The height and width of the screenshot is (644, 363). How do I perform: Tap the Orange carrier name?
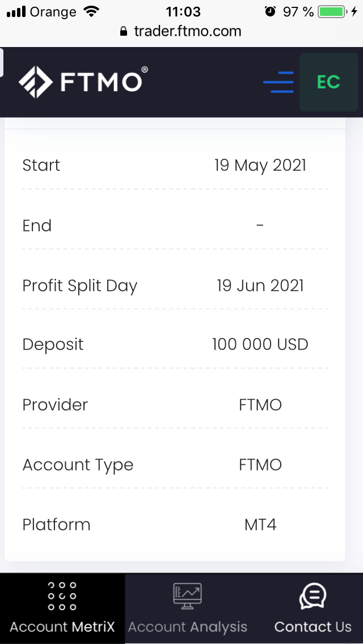click(54, 11)
